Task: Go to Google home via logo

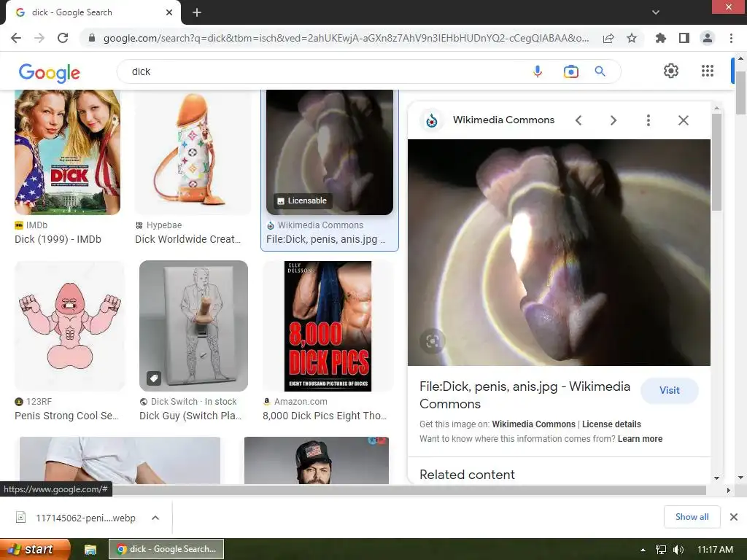Action: tap(49, 72)
